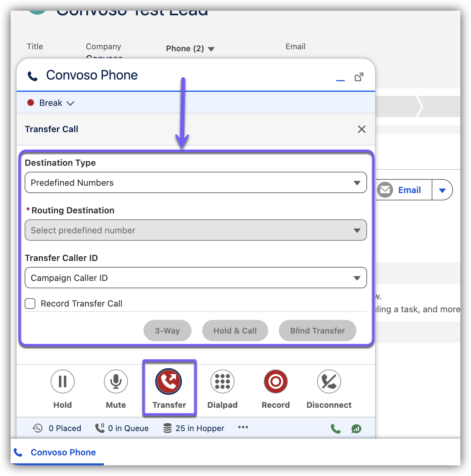
Task: Expand the Phone (2) field menu
Action: (x=211, y=49)
